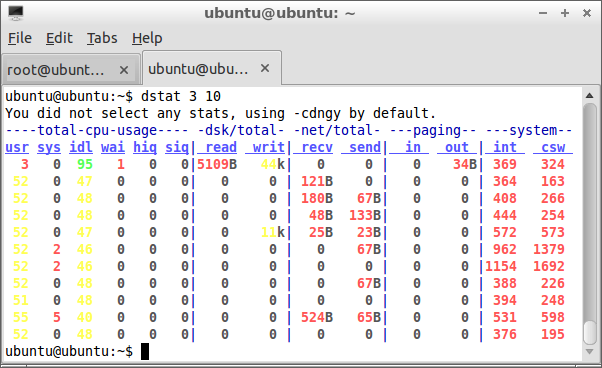Click the red '5' sys value

point(57,317)
